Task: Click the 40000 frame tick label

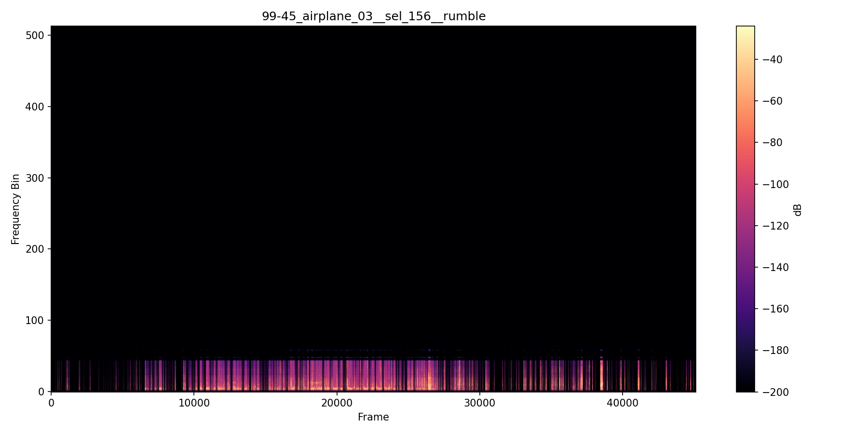Action: [623, 403]
